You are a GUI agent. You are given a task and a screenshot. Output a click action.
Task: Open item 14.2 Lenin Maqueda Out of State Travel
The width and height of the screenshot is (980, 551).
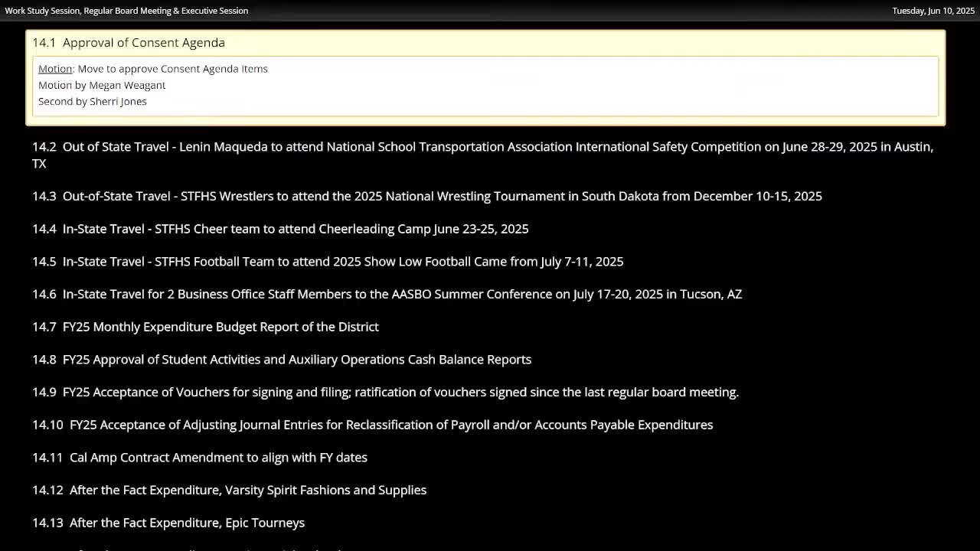(x=482, y=147)
